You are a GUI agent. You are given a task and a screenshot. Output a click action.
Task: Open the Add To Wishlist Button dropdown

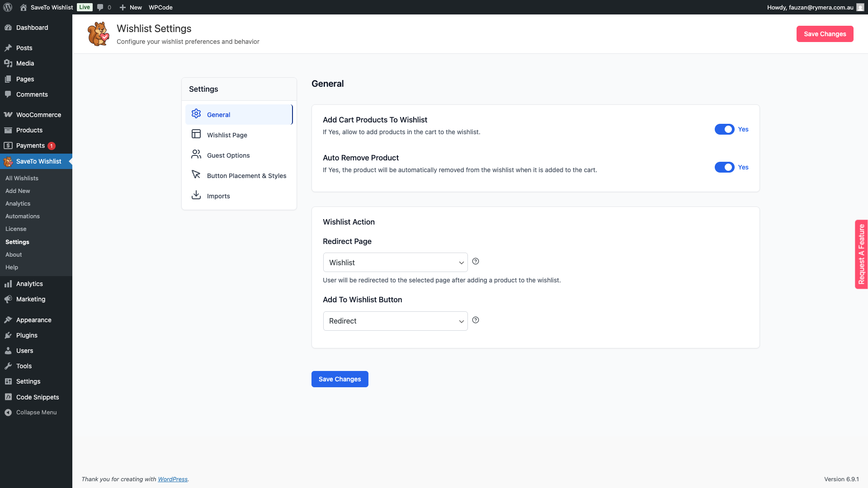[395, 321]
